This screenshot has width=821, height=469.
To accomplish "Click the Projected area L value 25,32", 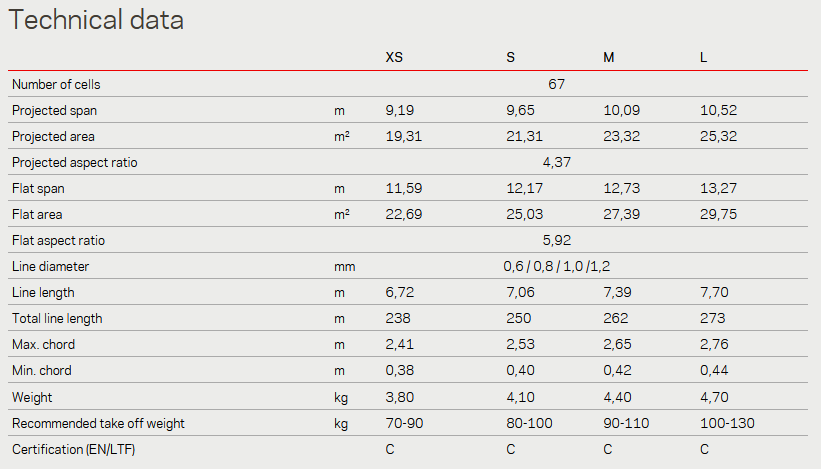I will (718, 137).
